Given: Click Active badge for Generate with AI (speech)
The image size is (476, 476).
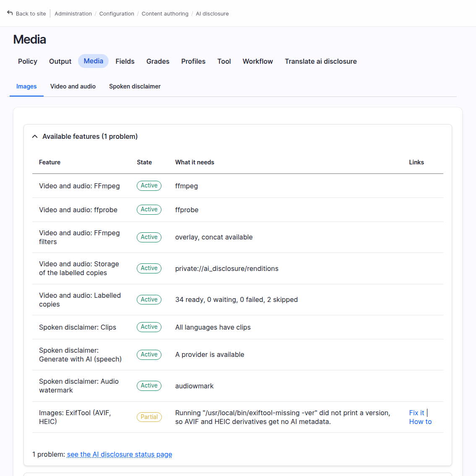Looking at the screenshot, I should click(x=149, y=354).
